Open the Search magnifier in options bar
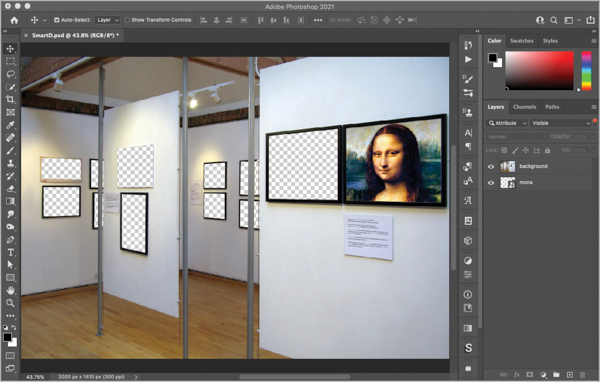Screen dimensions: 600x382 553,20
